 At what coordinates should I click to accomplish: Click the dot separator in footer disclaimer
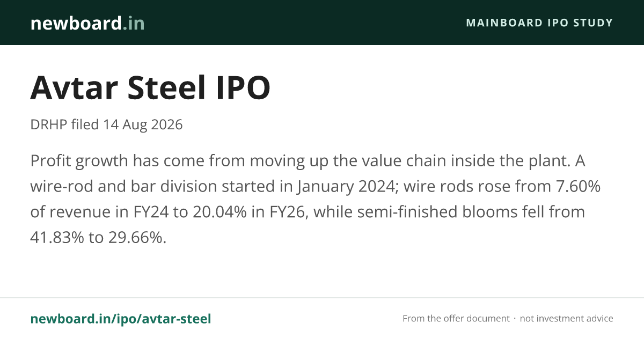pyautogui.click(x=515, y=319)
